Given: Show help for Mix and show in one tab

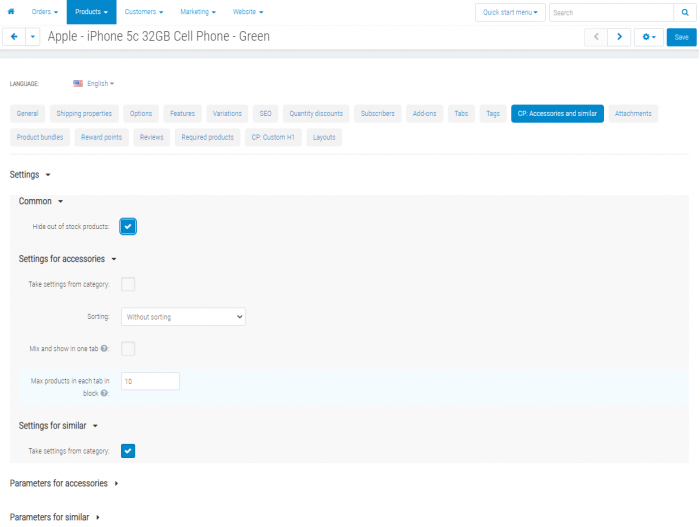Looking at the screenshot, I should [104, 348].
